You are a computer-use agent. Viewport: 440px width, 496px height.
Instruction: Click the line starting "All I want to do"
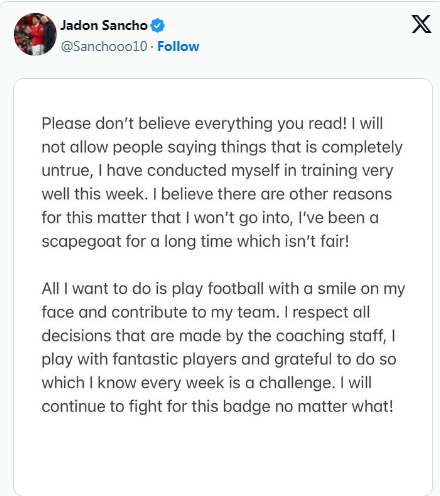point(223,289)
